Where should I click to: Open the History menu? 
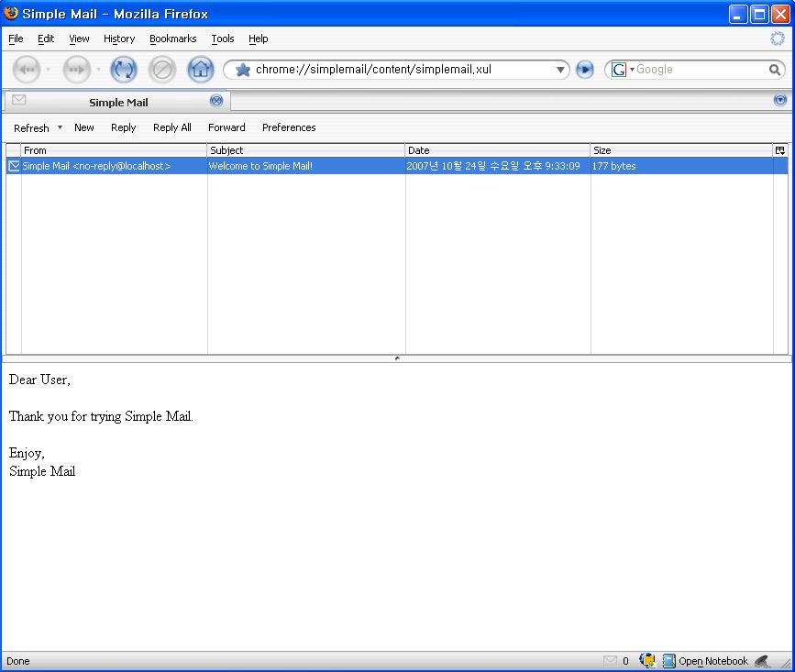click(119, 39)
